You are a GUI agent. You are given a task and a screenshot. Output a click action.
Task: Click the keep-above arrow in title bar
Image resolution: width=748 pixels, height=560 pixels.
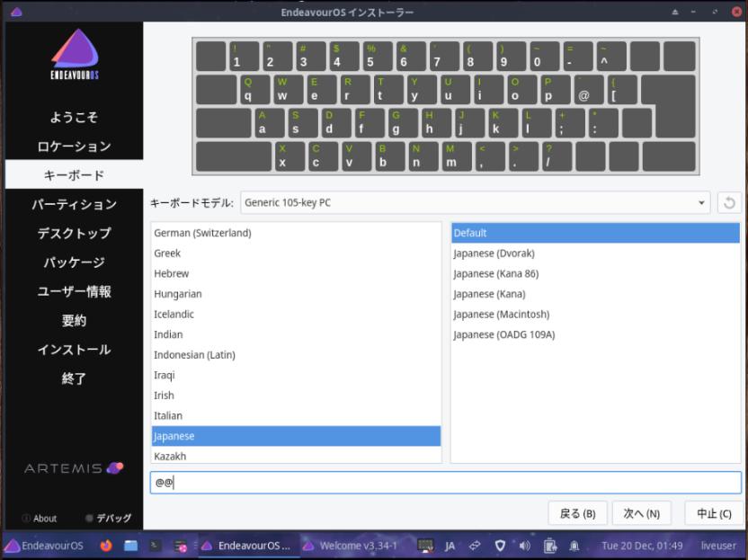675,12
